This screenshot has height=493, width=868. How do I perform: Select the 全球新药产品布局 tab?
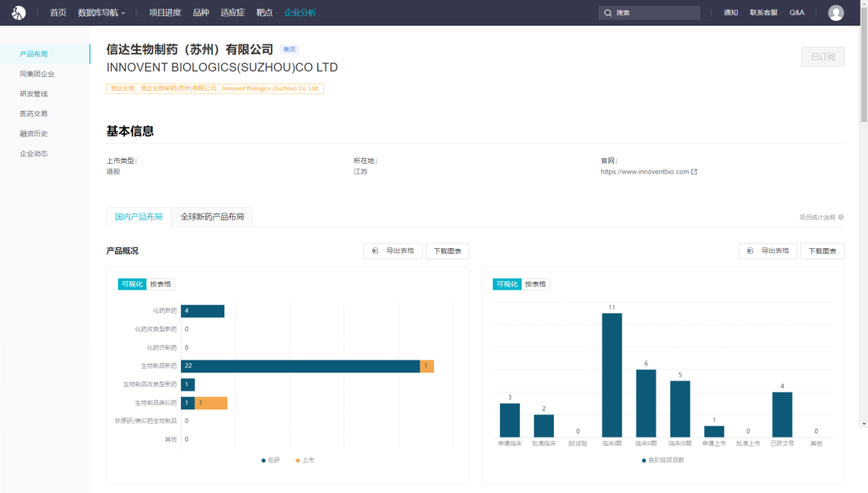pyautogui.click(x=212, y=217)
